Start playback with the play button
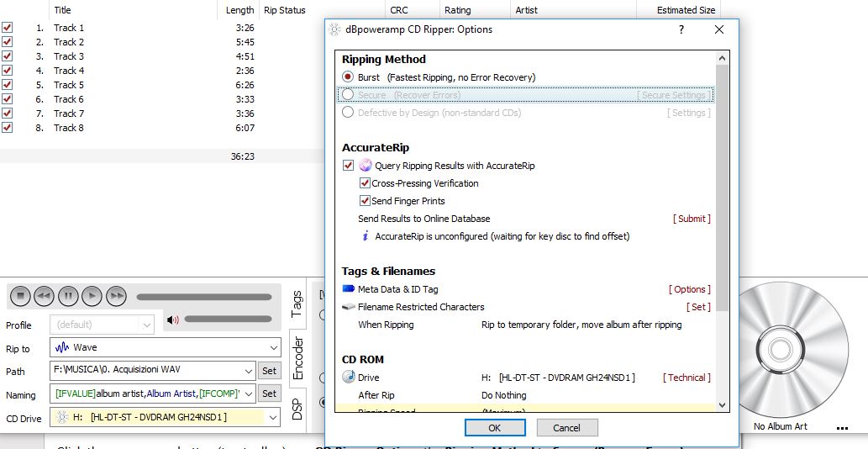Screen dimensions: 868x449 point(92,296)
